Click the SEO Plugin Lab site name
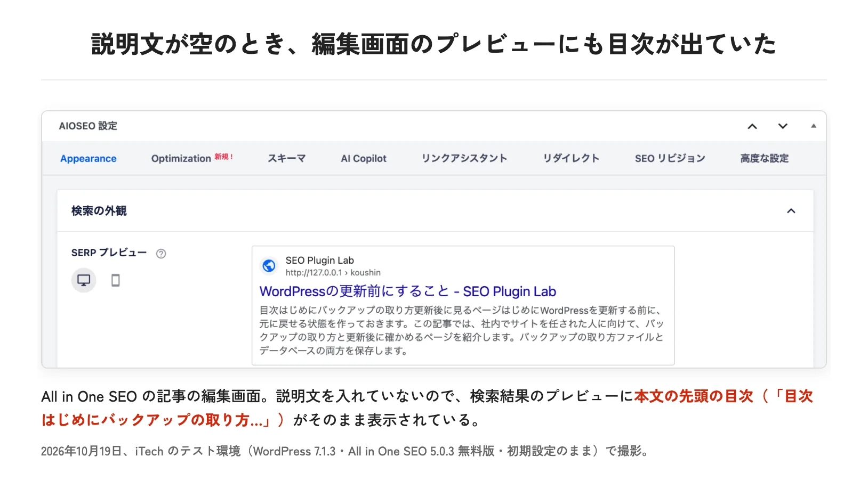The width and height of the screenshot is (868, 489). (x=320, y=260)
